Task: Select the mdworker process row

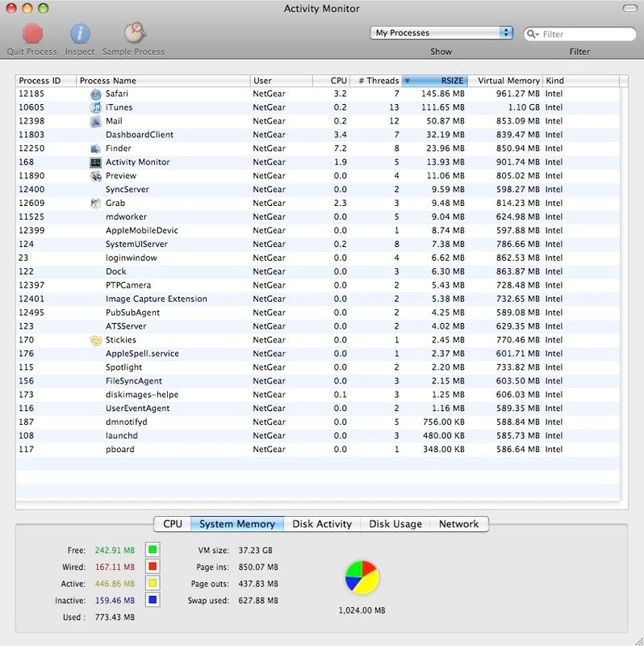Action: click(x=318, y=216)
